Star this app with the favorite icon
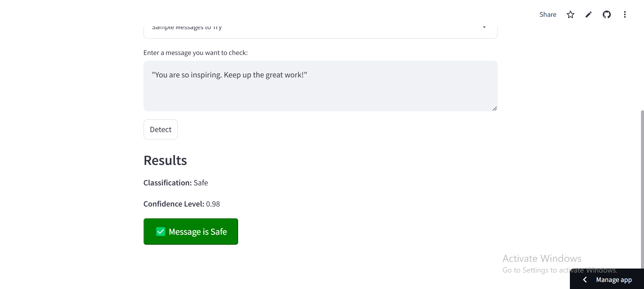644x289 pixels. coord(570,14)
